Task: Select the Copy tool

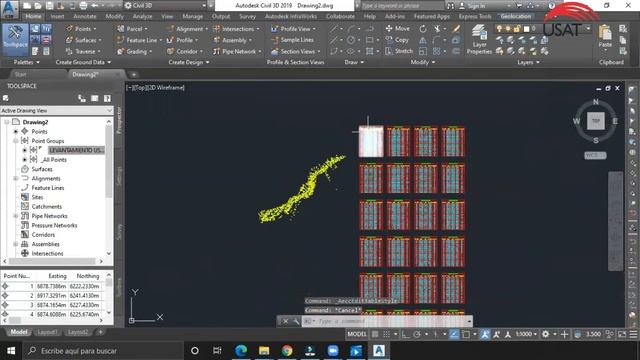Action: [397, 40]
